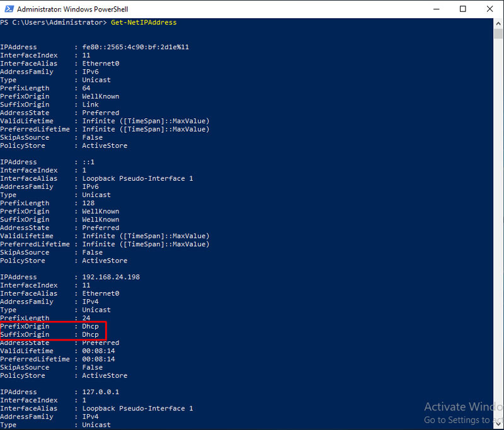Screen dimensions: 504x430
Task: Click PreferredLifetime Infinite of the ::1 entry
Action: pos(146,244)
